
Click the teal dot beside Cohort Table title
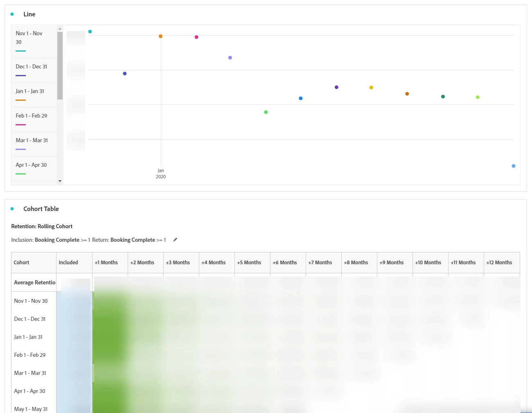12,209
